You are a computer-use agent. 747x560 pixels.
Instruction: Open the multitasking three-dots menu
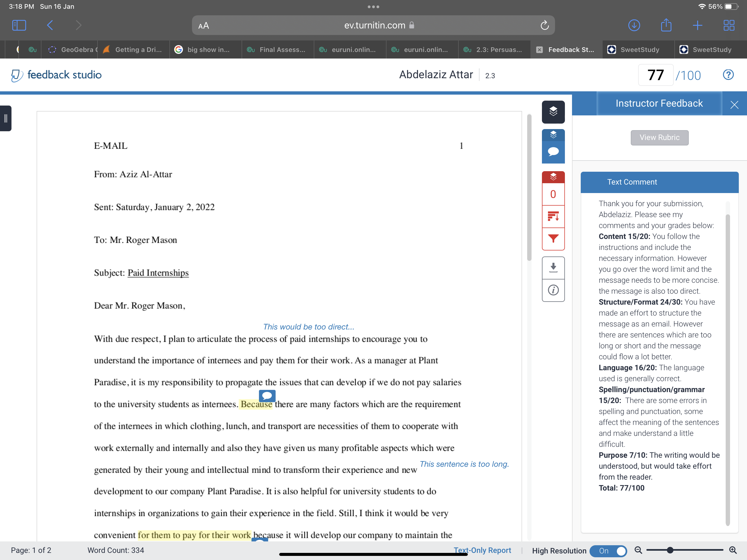pos(373,7)
